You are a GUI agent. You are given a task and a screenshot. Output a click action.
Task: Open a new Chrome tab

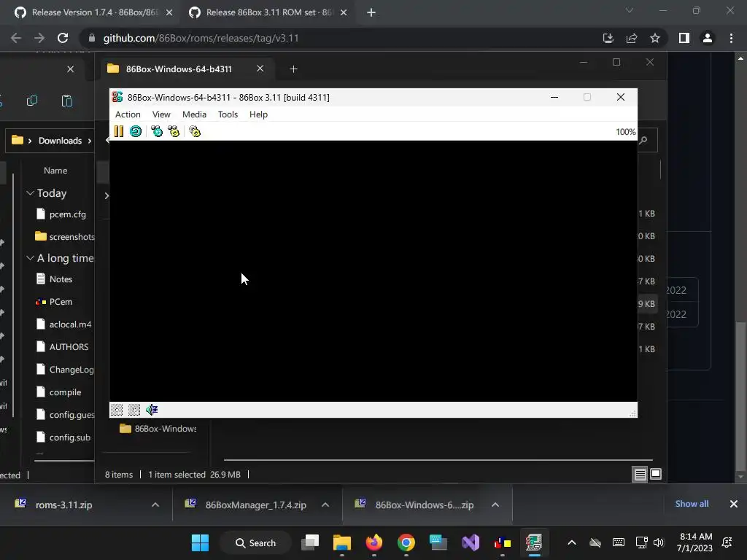371,13
